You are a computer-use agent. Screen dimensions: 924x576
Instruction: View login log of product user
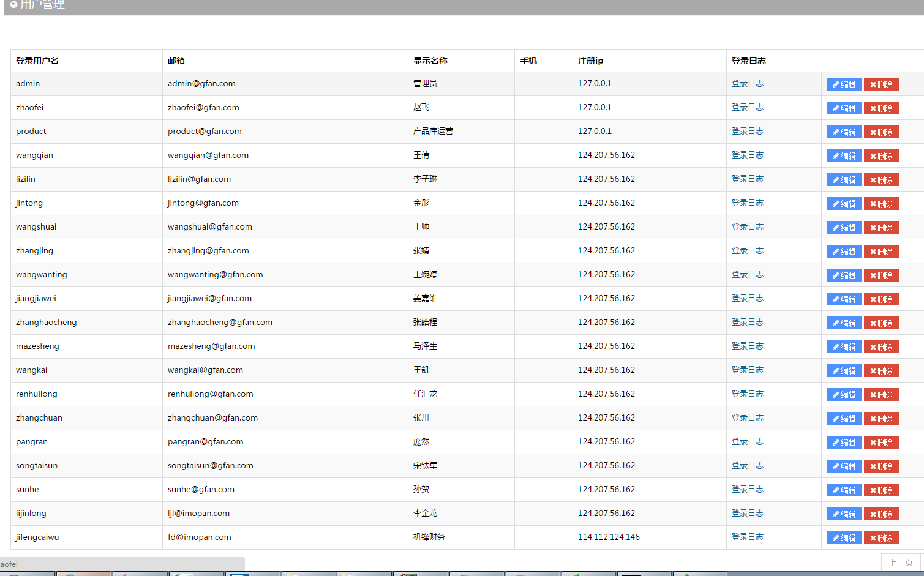[x=747, y=131]
